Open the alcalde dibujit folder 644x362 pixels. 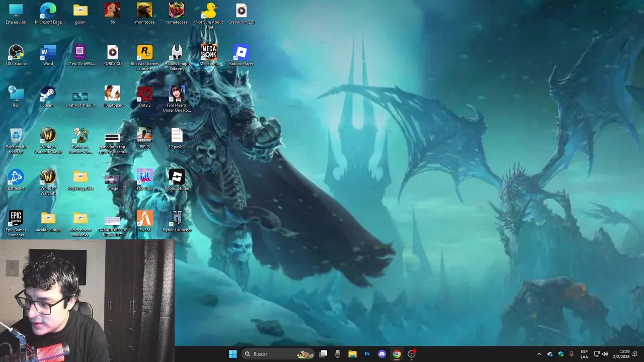[x=48, y=222]
